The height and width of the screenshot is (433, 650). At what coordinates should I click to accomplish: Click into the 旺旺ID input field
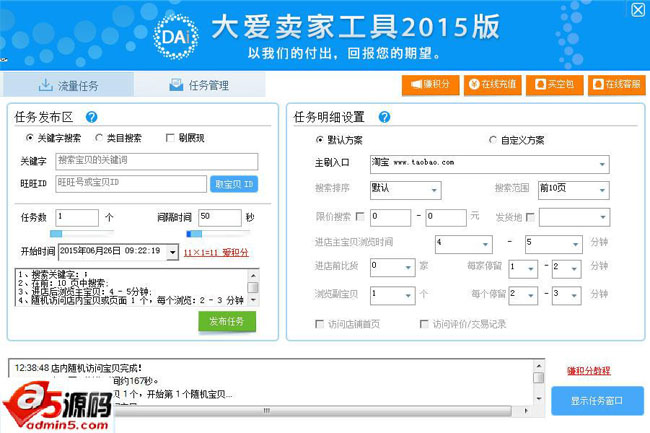[x=131, y=184]
